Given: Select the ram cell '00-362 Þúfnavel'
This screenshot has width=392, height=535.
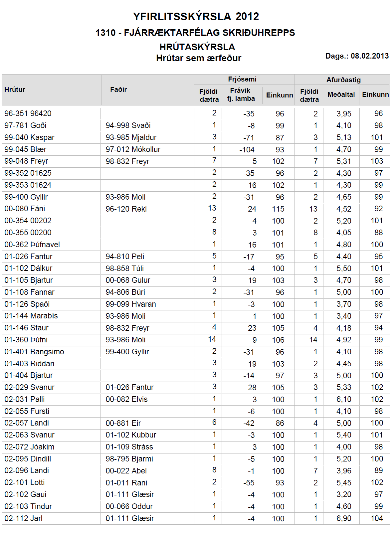Looking at the screenshot, I should point(32,245).
